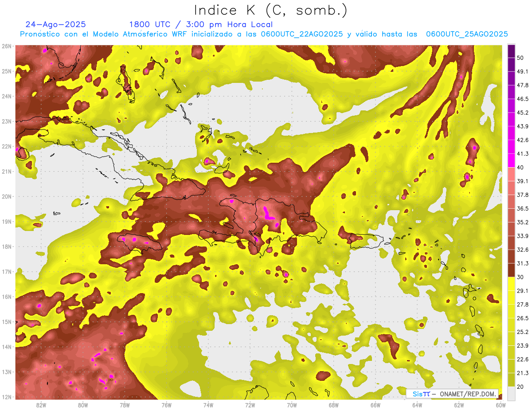Viewport: 532px width, 411px height.
Task: Select the light gray colorbar swatch below 20
Action: tap(511, 393)
